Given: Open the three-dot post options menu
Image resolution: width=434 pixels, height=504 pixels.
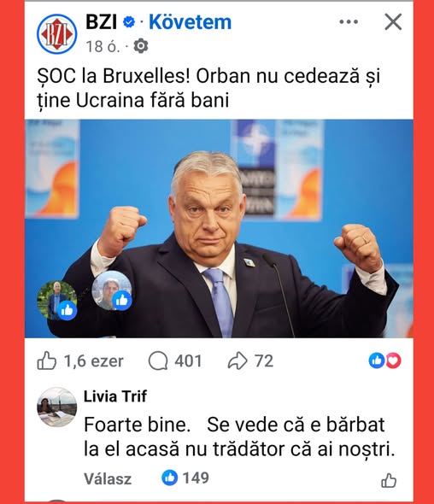Looking at the screenshot, I should (349, 22).
